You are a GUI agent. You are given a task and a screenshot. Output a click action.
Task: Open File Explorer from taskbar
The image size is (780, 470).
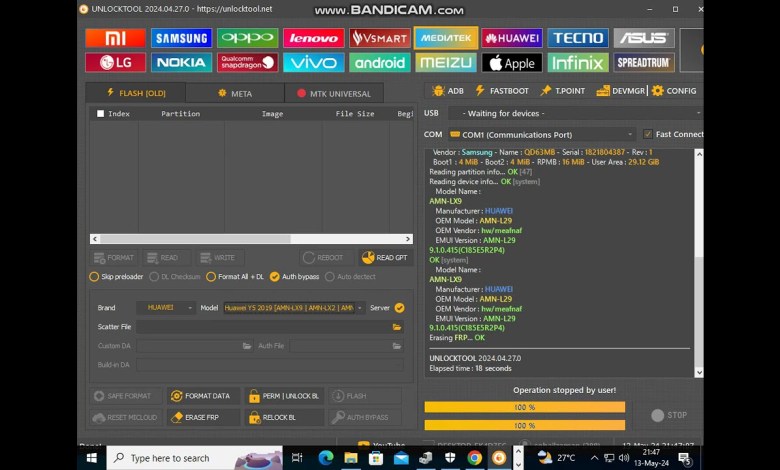[x=351, y=458]
